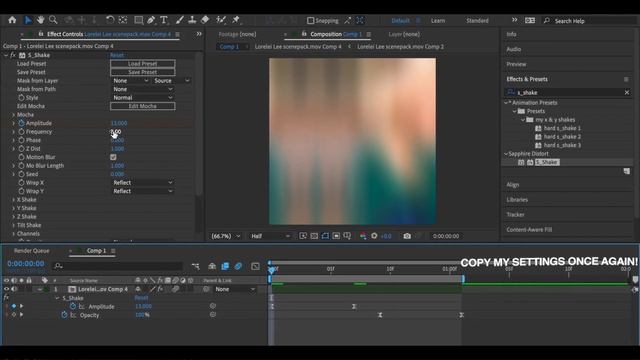The height and width of the screenshot is (360, 640).
Task: Toggle the Motion Blur checkbox
Action: pos(113,157)
